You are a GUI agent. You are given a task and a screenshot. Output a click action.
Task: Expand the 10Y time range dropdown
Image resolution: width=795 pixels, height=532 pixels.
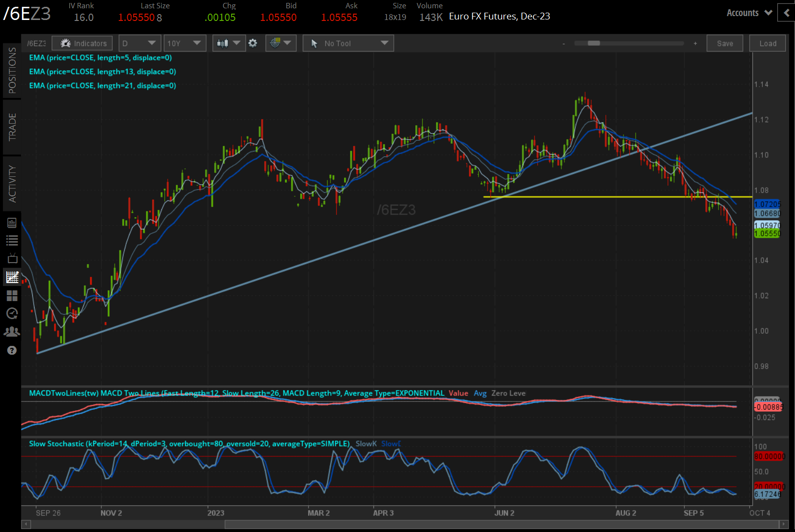pyautogui.click(x=185, y=43)
